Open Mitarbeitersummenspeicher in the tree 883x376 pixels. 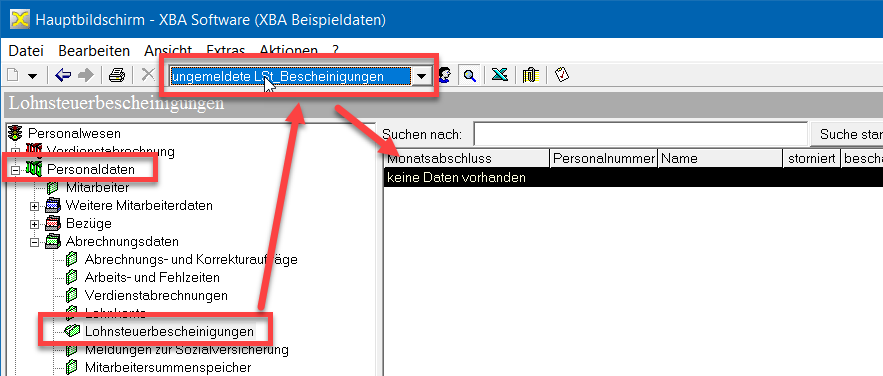(168, 368)
